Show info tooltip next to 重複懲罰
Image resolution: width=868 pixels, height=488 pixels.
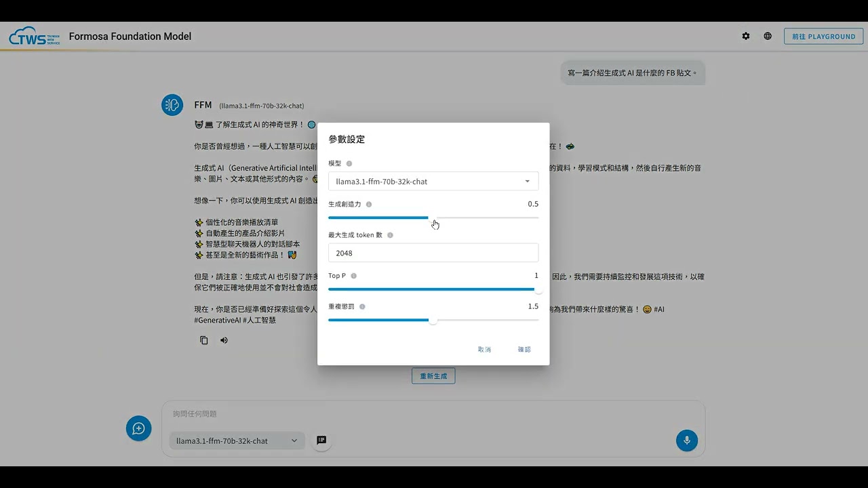coord(362,306)
